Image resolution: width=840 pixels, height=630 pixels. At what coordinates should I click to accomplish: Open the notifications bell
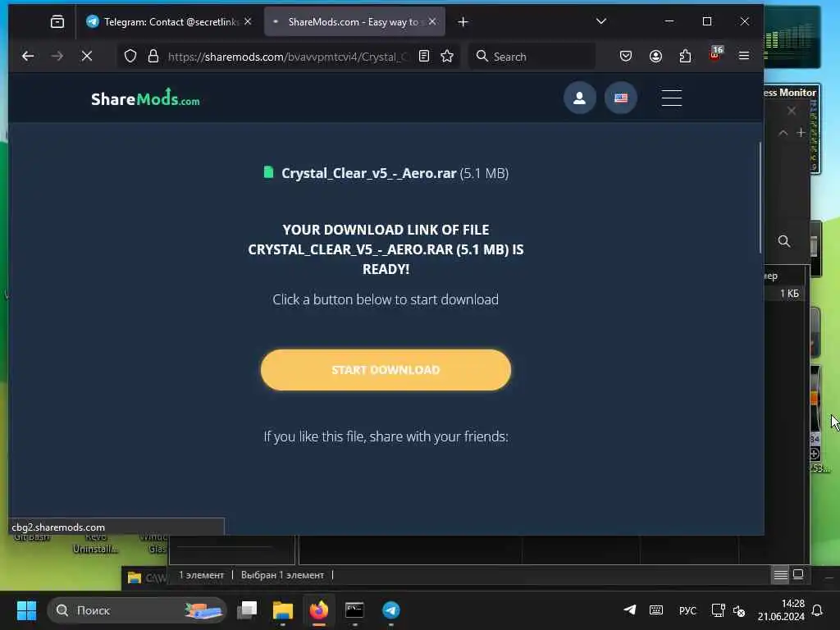[818, 610]
